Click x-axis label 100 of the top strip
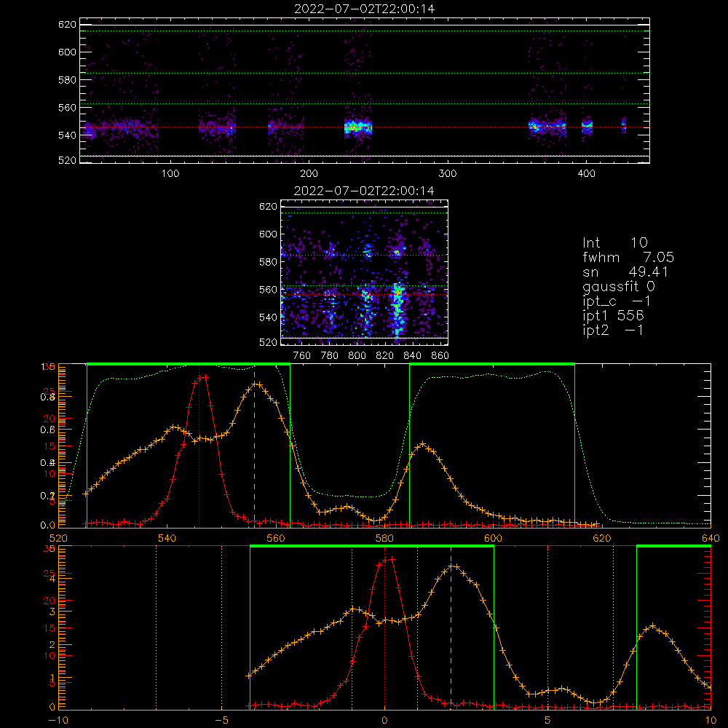Viewport: 728px width, 728px height. click(170, 174)
